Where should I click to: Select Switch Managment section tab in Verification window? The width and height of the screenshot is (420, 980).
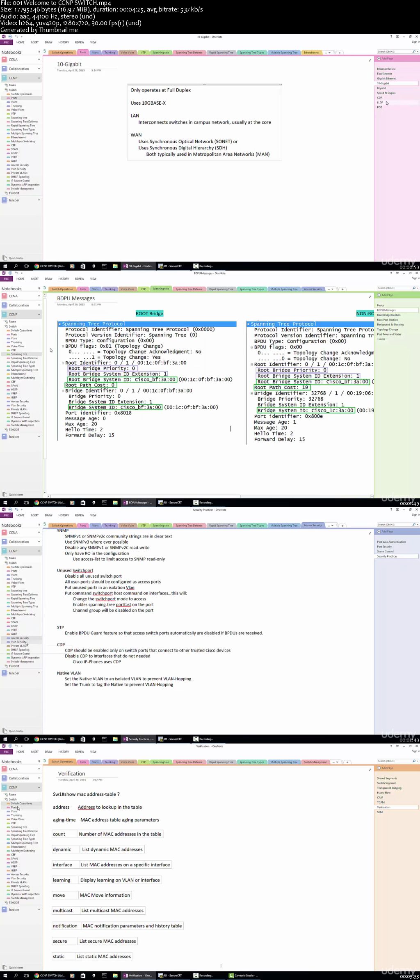[x=315, y=762]
